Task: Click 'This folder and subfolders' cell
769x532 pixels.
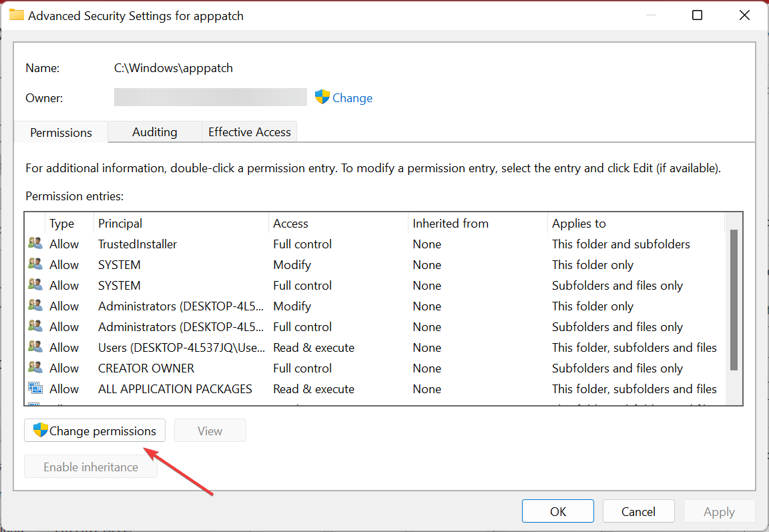Action: tap(621, 244)
